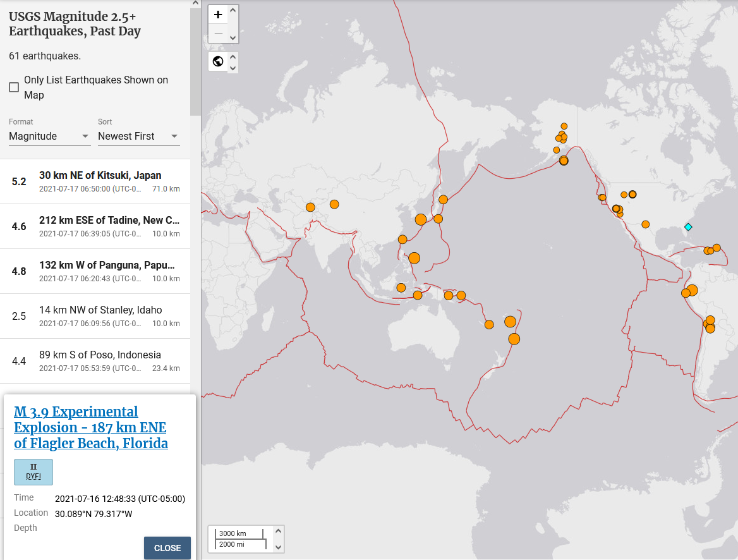Viewport: 738px width, 560px height.
Task: Click the DYFI intensity II badge
Action: (33, 472)
